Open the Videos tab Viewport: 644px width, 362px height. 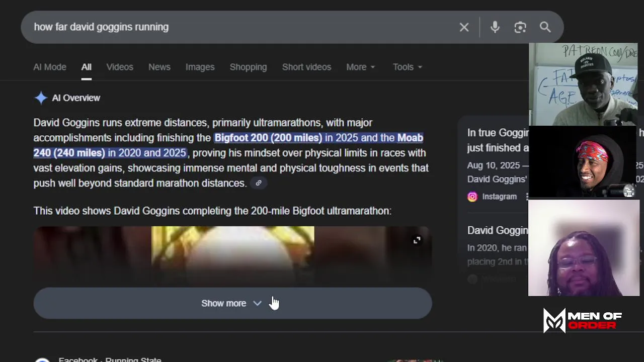pos(120,67)
